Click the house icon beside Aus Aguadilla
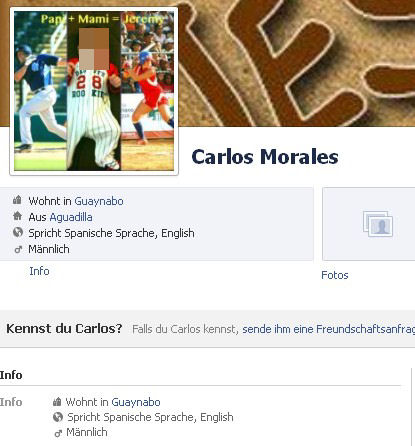 click(x=17, y=216)
